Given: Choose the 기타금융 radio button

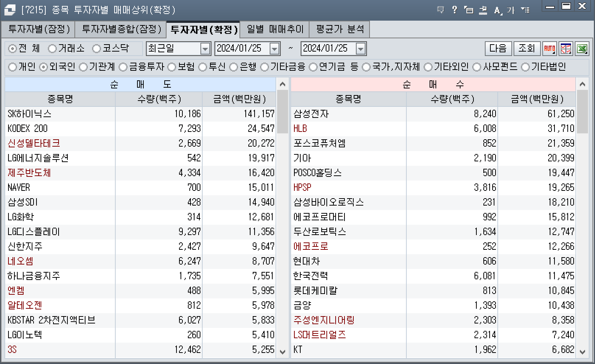Looking at the screenshot, I should pos(265,67).
